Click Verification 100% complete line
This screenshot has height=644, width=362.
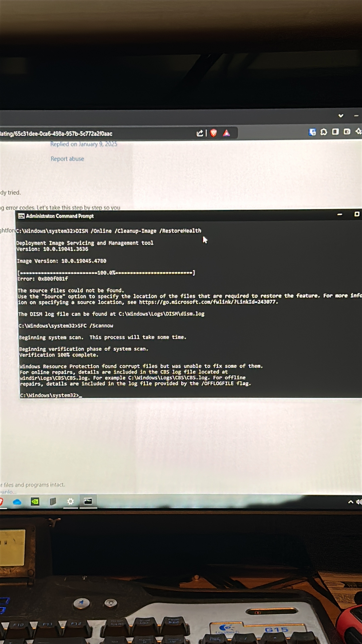click(x=59, y=355)
